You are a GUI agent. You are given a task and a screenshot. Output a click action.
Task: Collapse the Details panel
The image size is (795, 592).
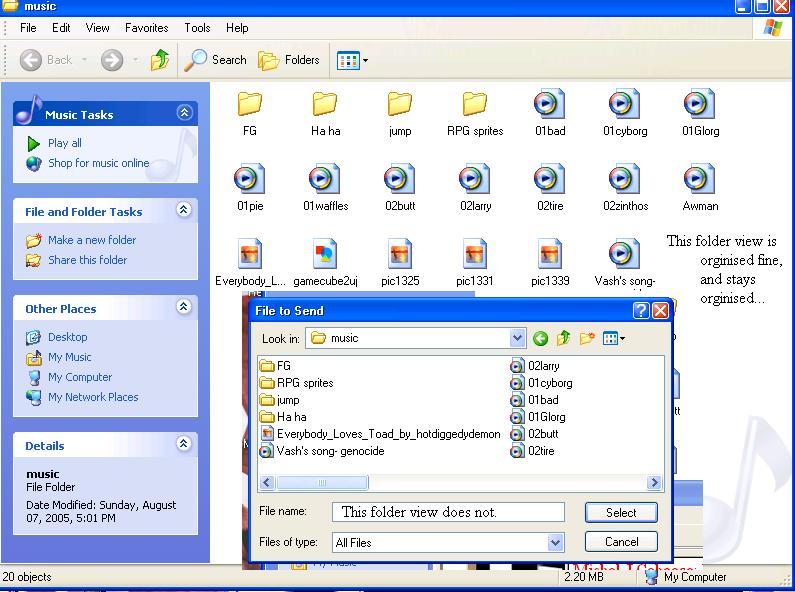184,445
